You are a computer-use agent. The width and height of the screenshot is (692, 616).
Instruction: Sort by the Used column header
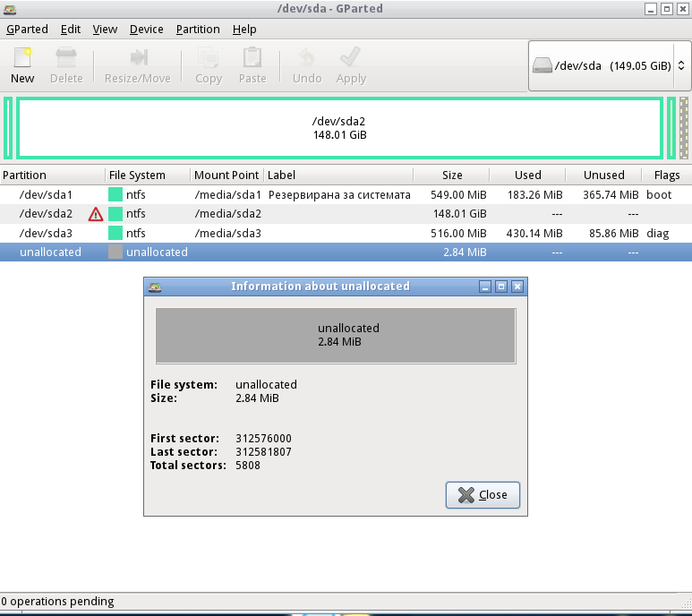click(527, 175)
